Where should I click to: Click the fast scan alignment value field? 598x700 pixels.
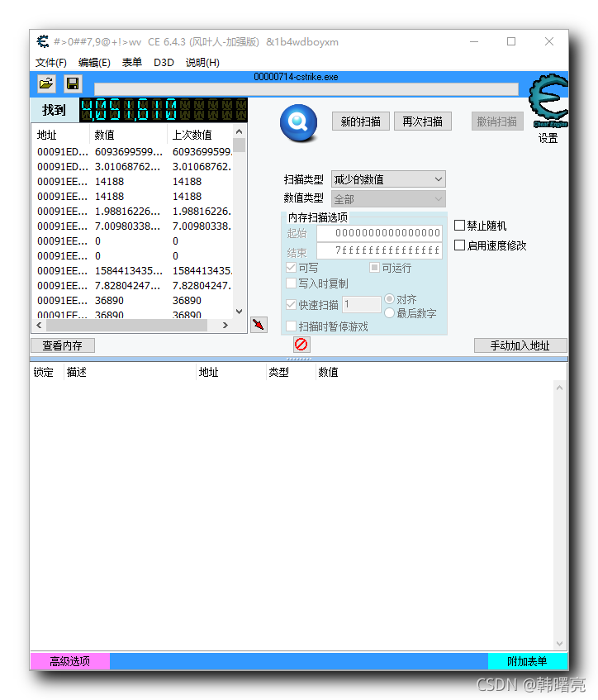pyautogui.click(x=361, y=304)
